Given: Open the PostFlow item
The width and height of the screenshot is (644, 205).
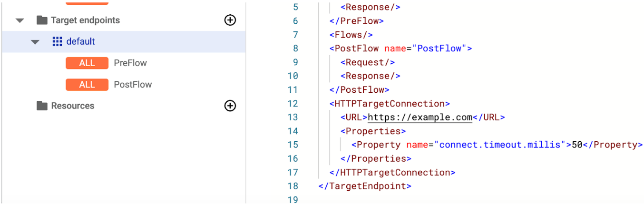Looking at the screenshot, I should [x=133, y=85].
